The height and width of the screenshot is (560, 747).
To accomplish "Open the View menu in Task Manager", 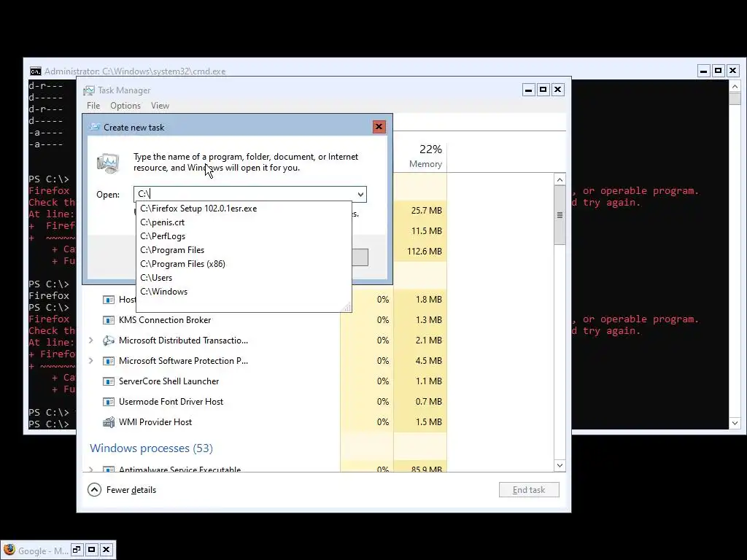I will (x=160, y=106).
